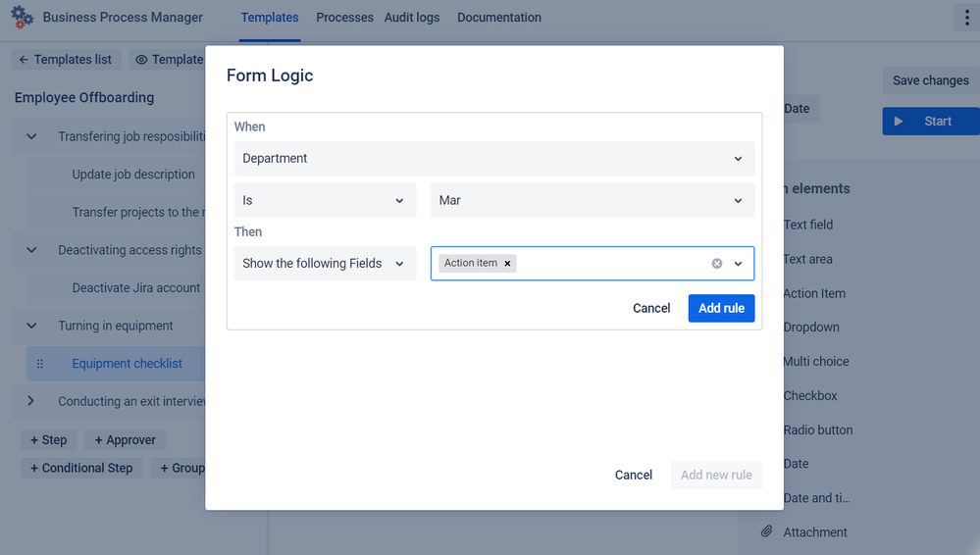Click the eye icon on Template button

[142, 60]
